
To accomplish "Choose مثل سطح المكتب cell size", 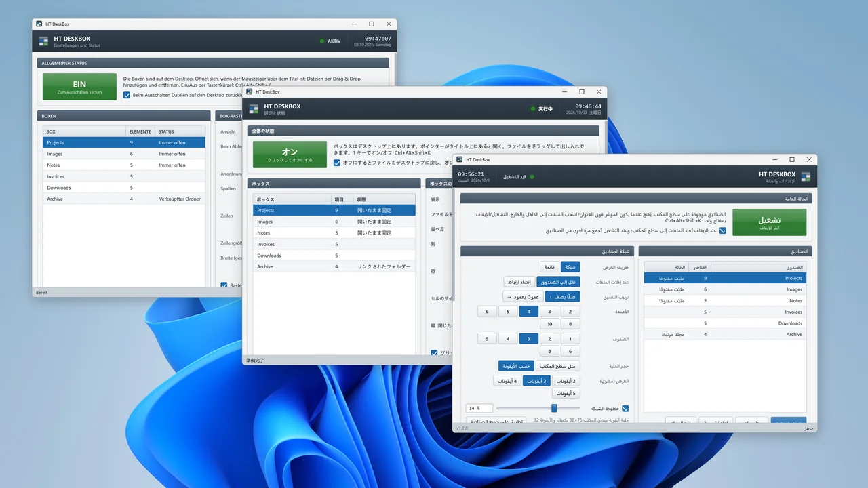I will [x=559, y=366].
